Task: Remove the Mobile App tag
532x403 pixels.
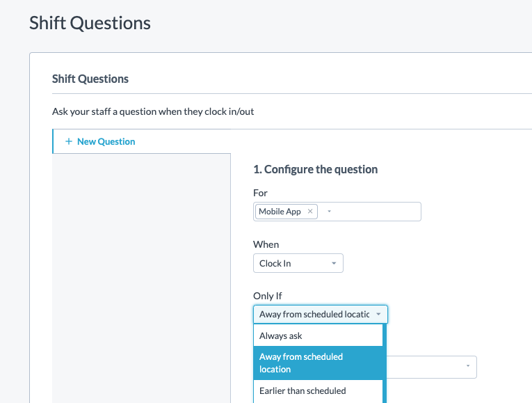Action: [310, 212]
